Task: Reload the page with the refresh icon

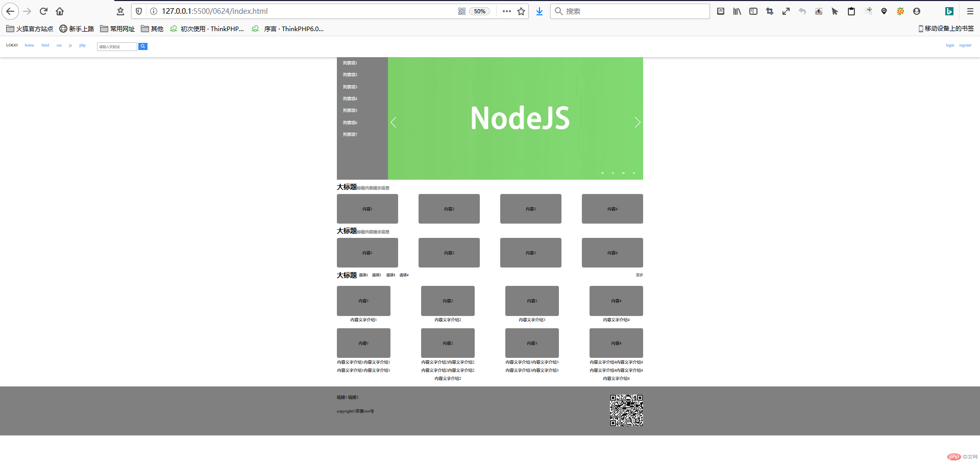Action: coord(43,11)
